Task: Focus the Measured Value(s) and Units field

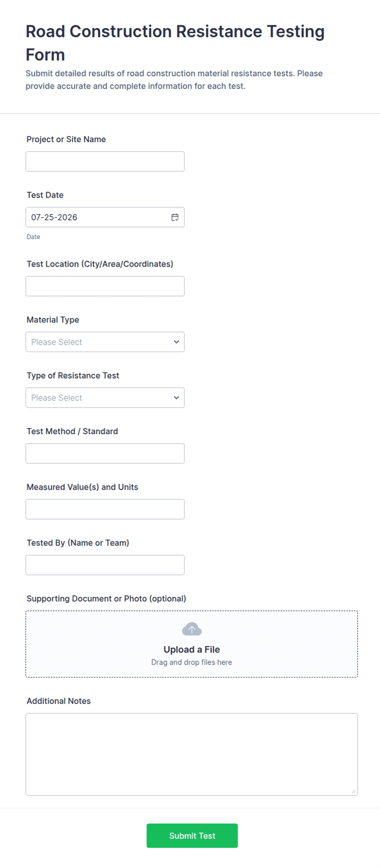Action: point(105,509)
